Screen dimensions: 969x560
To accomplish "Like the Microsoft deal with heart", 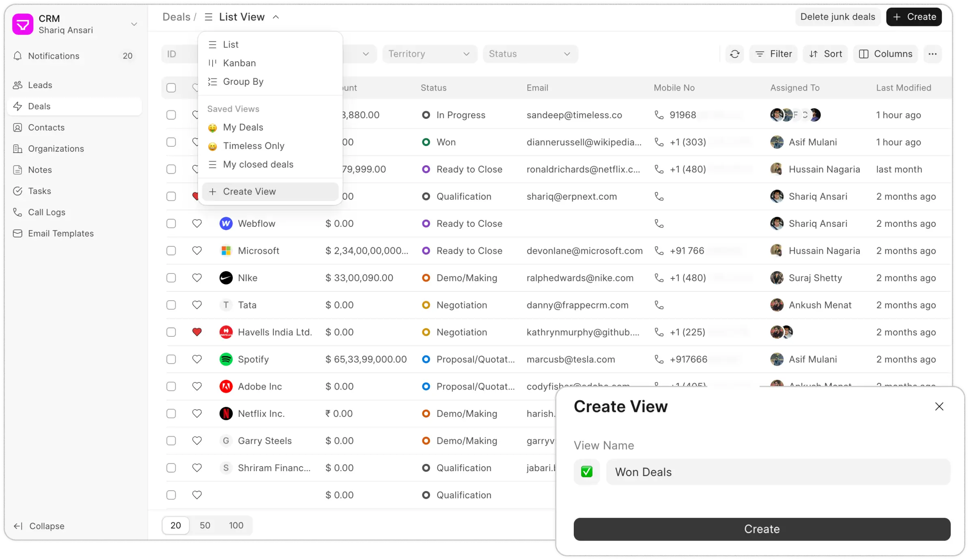I will 197,251.
